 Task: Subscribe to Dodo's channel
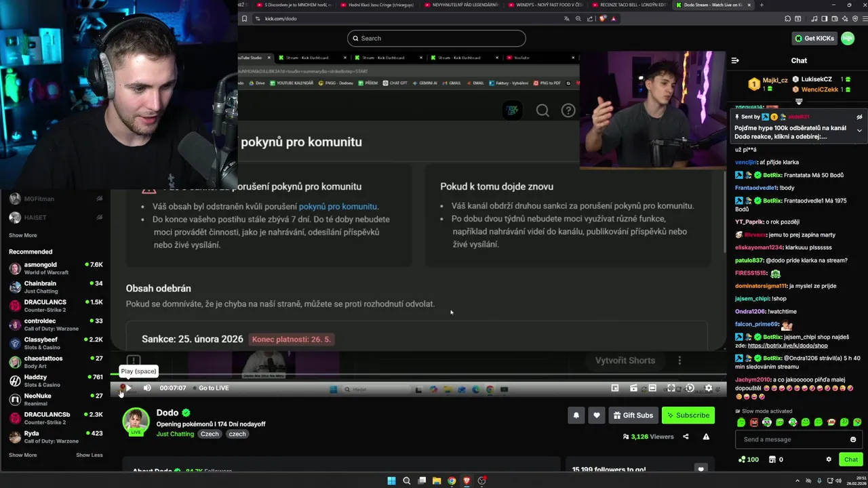pyautogui.click(x=688, y=415)
